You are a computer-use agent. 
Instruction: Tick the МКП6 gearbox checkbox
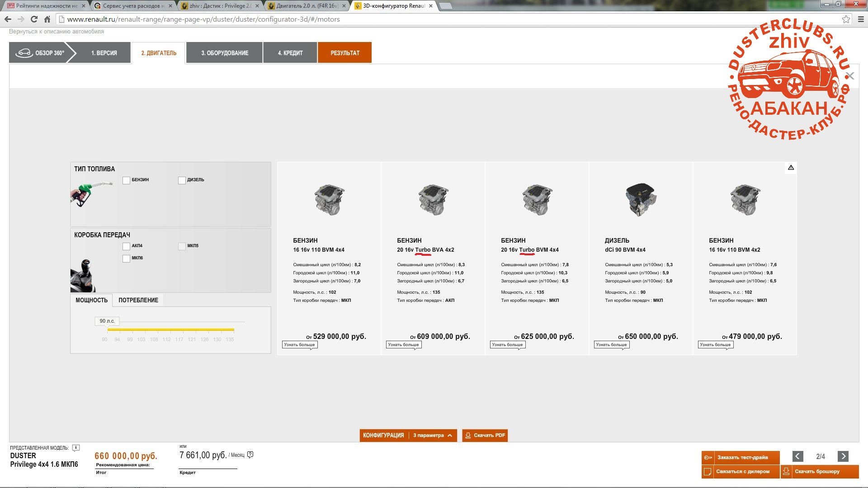pyautogui.click(x=126, y=258)
